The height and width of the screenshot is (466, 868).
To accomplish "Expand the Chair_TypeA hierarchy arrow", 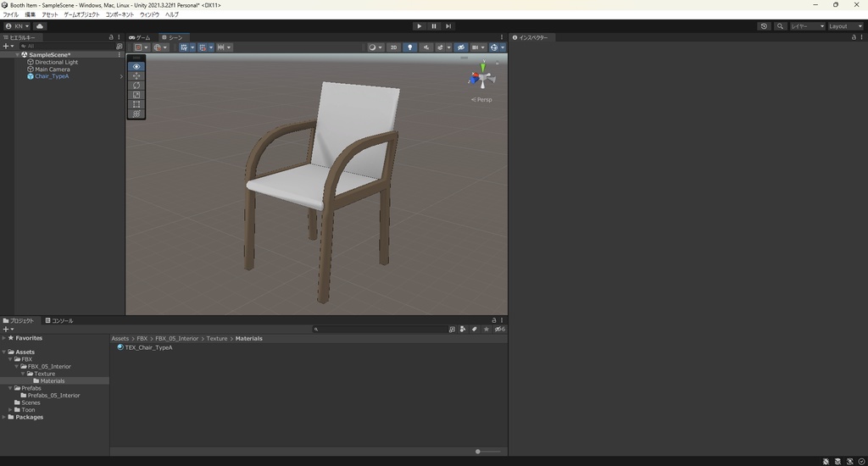I will pyautogui.click(x=121, y=76).
